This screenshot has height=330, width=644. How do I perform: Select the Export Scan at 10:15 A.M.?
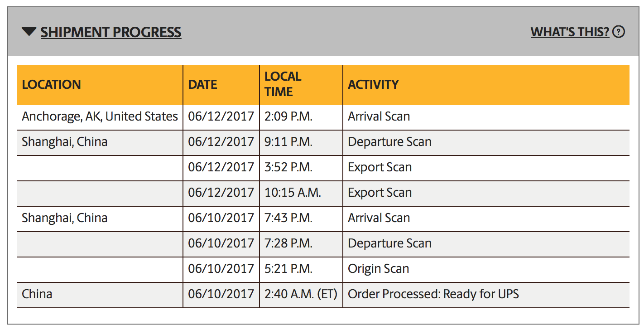(x=380, y=193)
